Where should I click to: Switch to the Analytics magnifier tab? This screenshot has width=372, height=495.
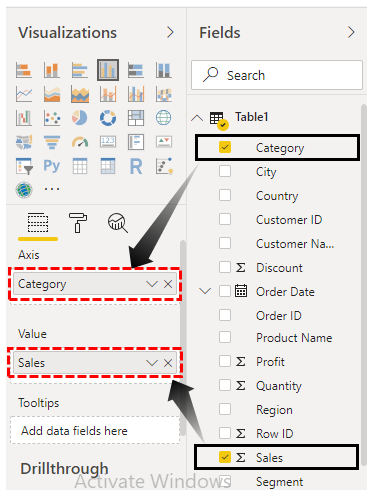pyautogui.click(x=117, y=223)
